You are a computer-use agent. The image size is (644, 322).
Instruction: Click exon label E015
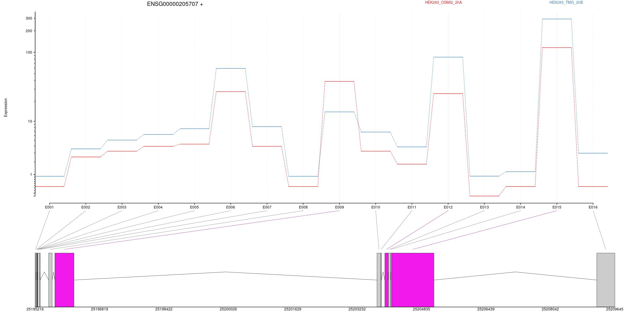tap(557, 207)
